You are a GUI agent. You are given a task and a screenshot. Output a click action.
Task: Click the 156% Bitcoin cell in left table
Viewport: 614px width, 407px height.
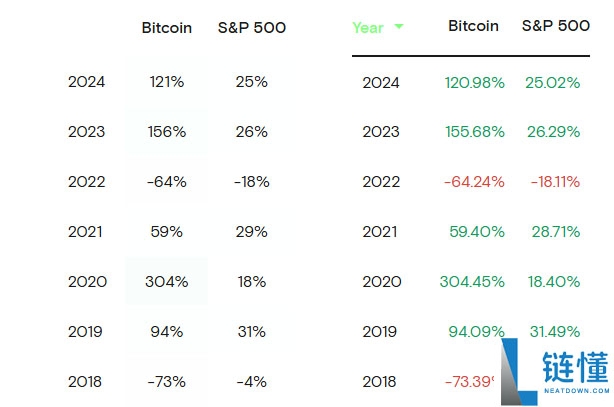[166, 132]
